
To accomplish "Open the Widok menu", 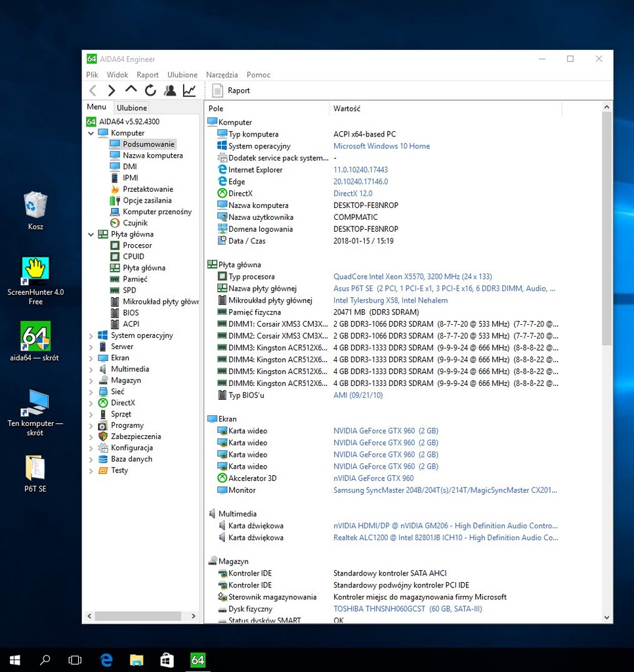I will [117, 75].
